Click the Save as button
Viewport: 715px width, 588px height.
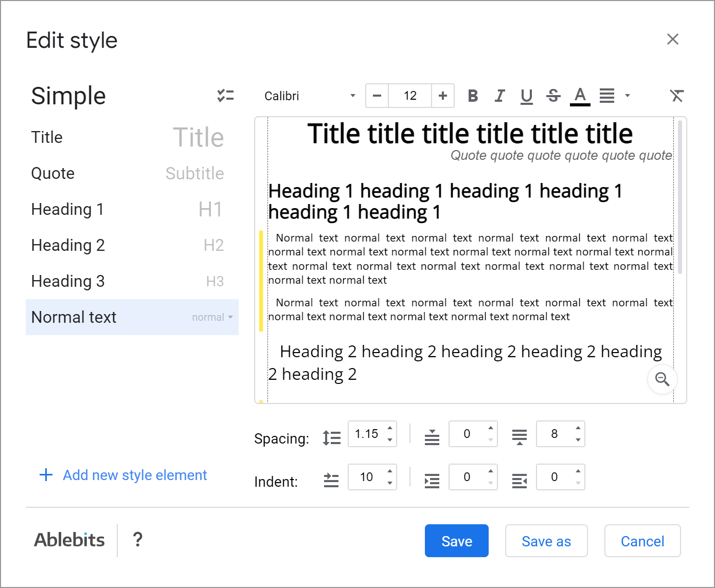(546, 541)
